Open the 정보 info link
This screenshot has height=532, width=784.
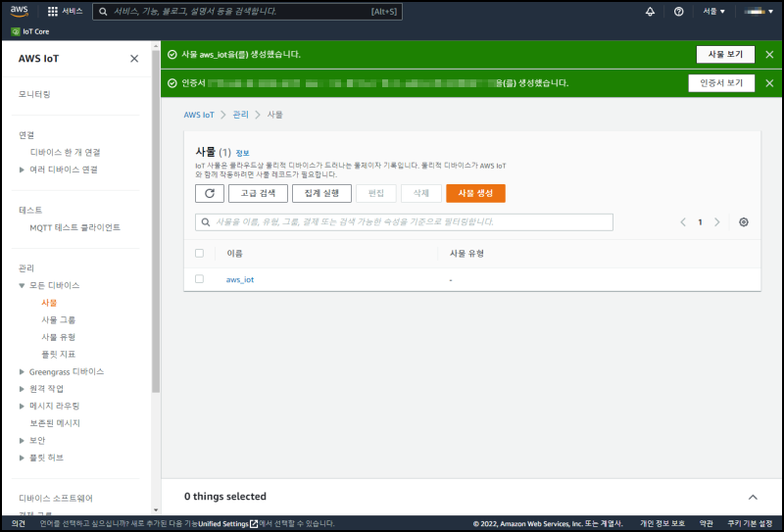pyautogui.click(x=242, y=153)
